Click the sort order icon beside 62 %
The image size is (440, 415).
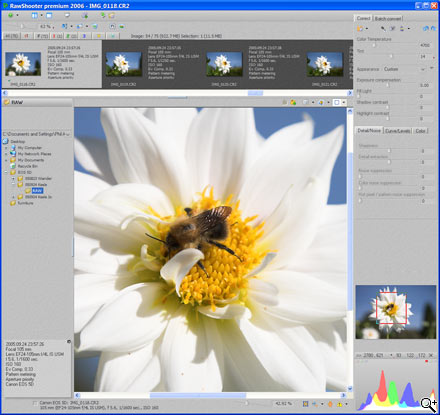tap(65, 26)
